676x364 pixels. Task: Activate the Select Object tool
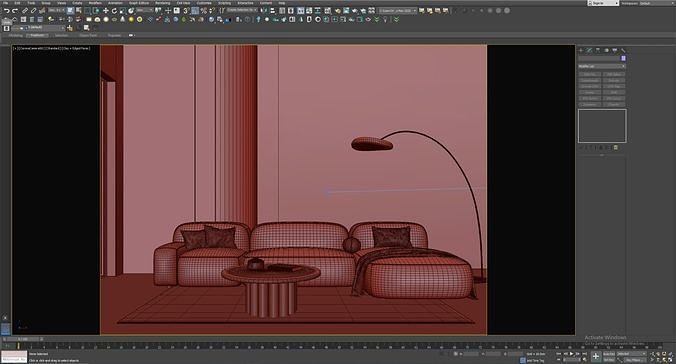coord(70,10)
